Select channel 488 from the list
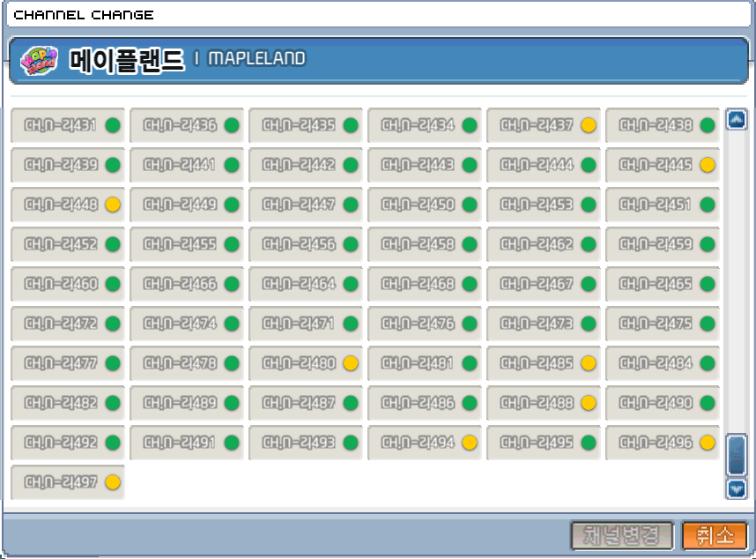Image resolution: width=756 pixels, height=559 pixels. click(x=543, y=403)
